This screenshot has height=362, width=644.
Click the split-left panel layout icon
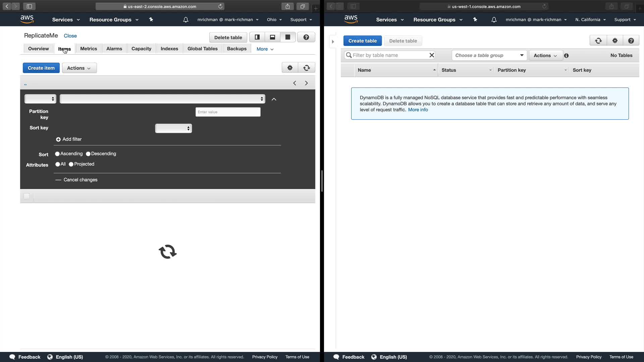point(257,37)
